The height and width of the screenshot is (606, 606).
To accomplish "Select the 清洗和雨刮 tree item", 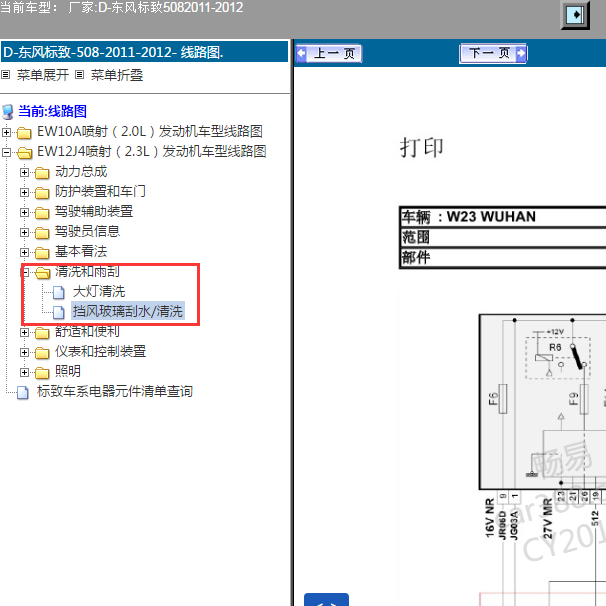I will pyautogui.click(x=87, y=271).
